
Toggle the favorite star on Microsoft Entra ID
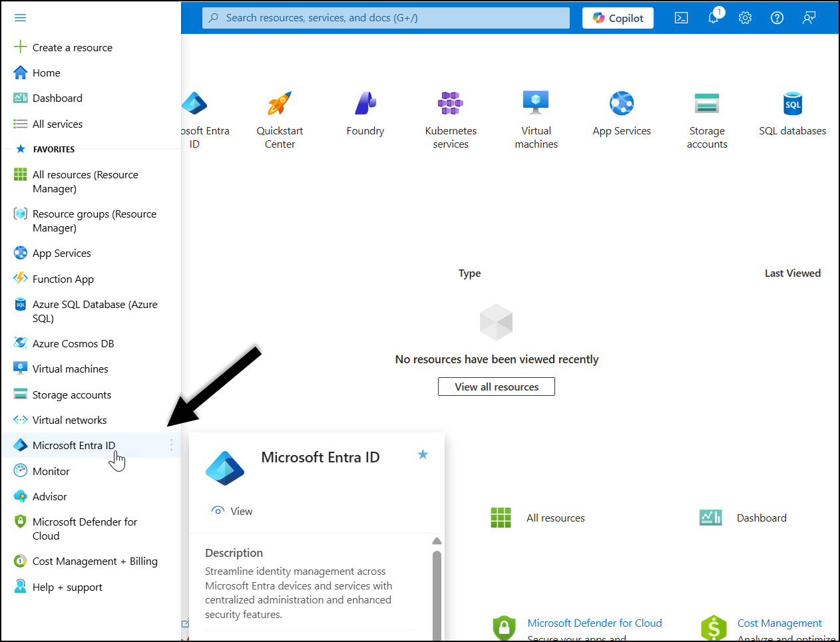[423, 454]
